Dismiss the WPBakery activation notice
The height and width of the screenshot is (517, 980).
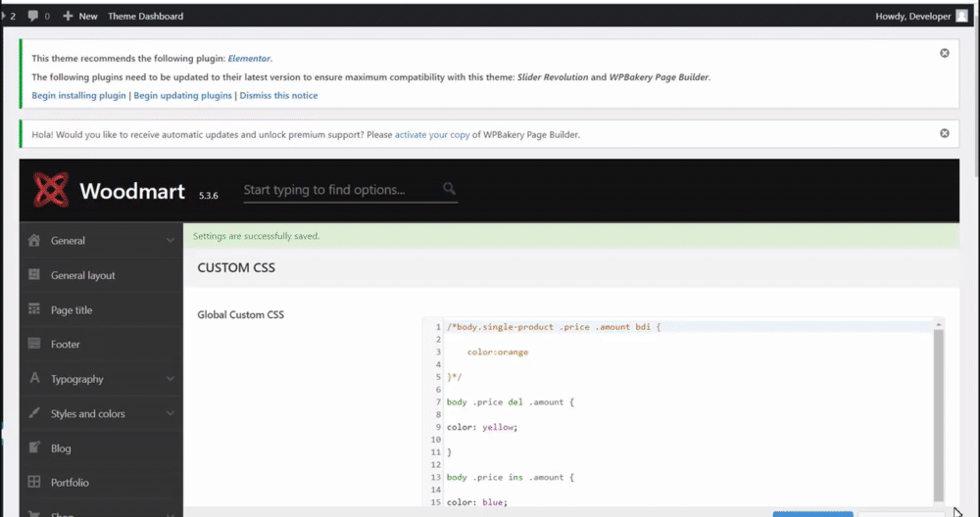click(x=945, y=133)
